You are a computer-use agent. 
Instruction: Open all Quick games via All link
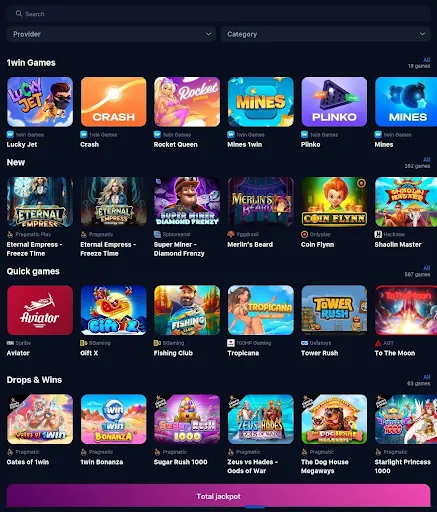point(426,268)
